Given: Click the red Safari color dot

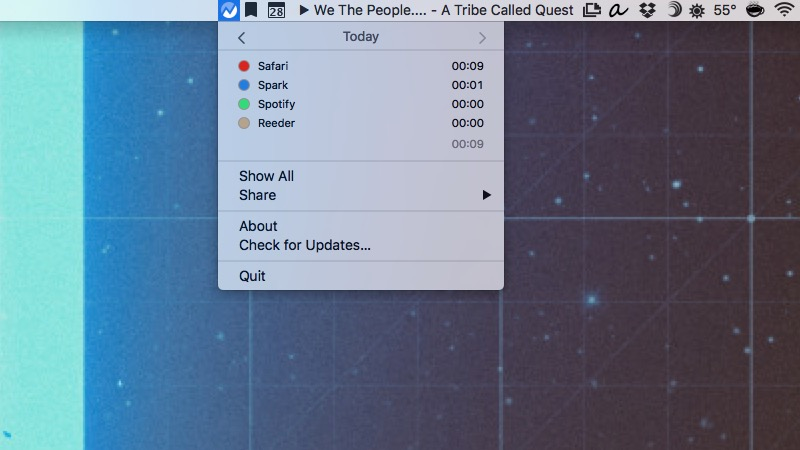Looking at the screenshot, I should click(244, 66).
